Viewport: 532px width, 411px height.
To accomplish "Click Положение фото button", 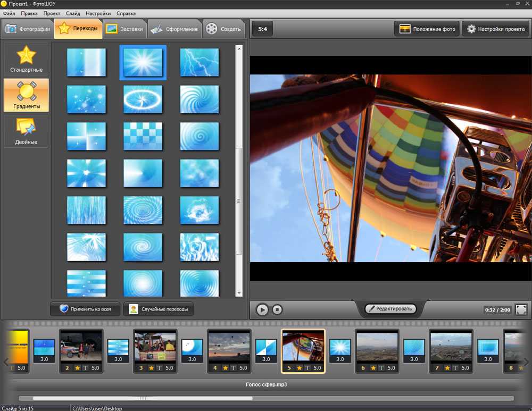I will click(x=427, y=29).
